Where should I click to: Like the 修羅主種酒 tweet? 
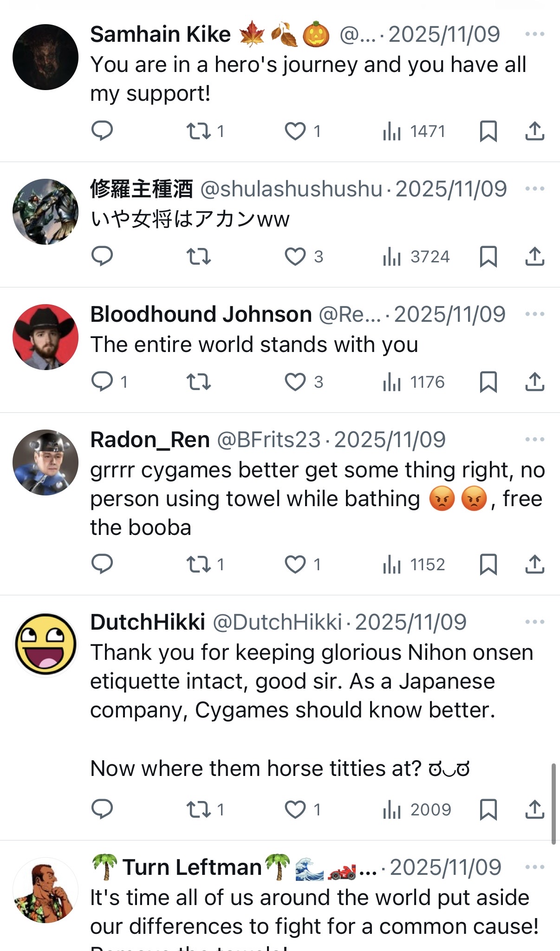click(295, 256)
